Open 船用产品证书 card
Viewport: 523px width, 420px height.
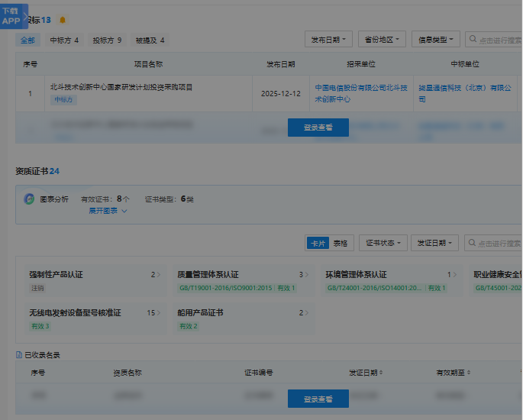[x=244, y=318]
